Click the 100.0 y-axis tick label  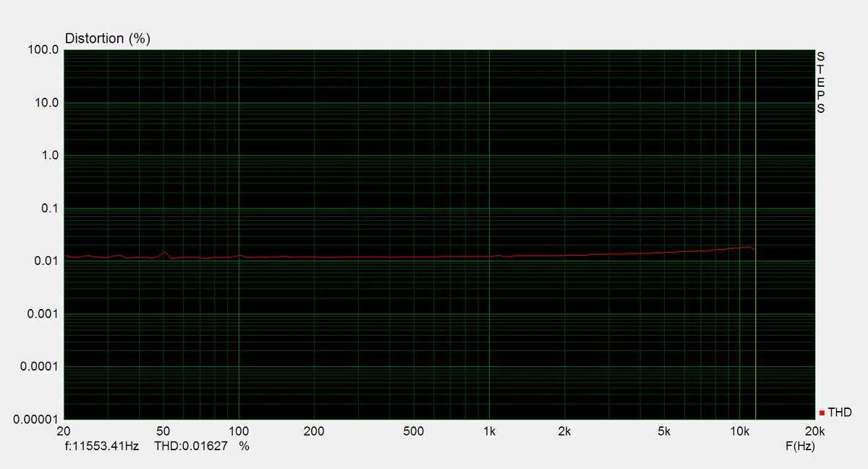[43, 50]
